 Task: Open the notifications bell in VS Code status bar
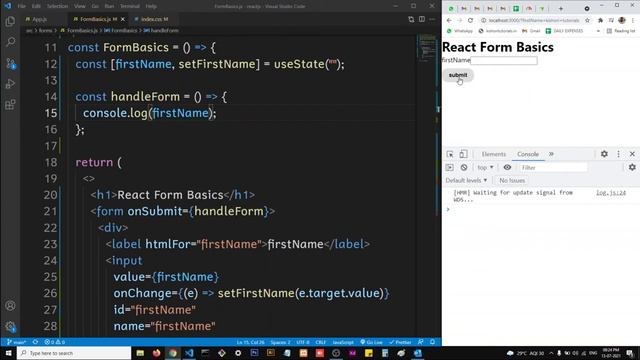pyautogui.click(x=433, y=342)
